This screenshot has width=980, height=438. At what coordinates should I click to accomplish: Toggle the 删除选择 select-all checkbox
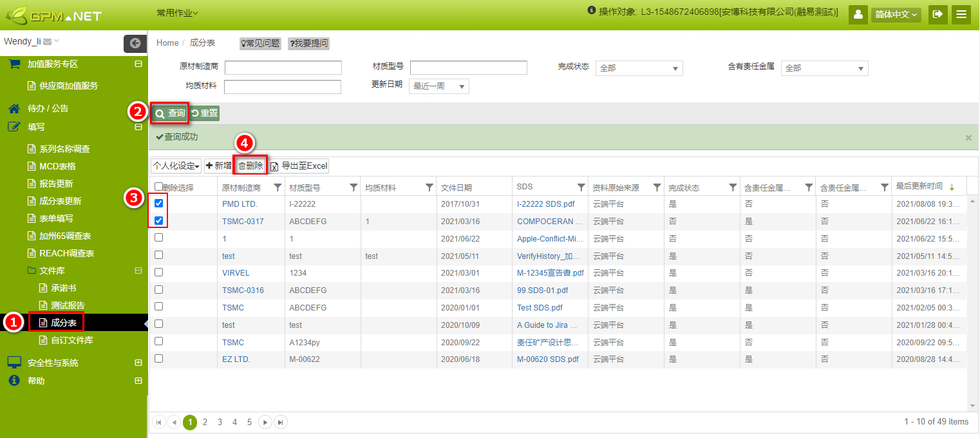pos(158,187)
